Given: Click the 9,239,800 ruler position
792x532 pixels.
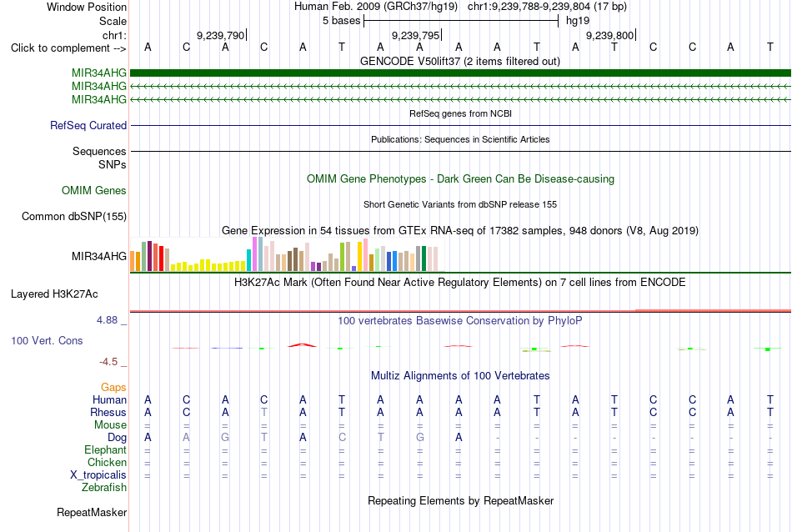Looking at the screenshot, I should 609,35.
